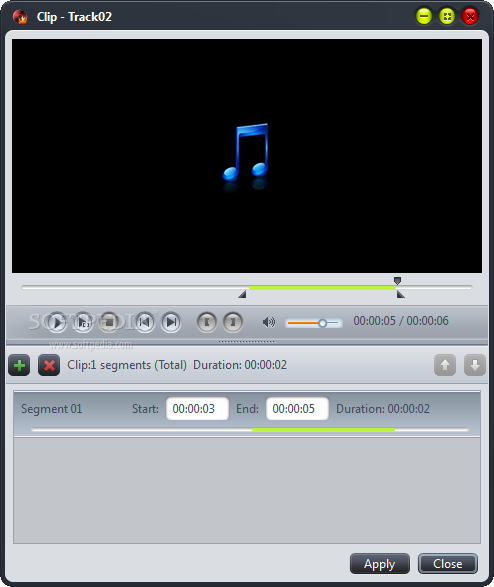Edit the Start time field 00:00:03
494x587 pixels.
pos(197,408)
